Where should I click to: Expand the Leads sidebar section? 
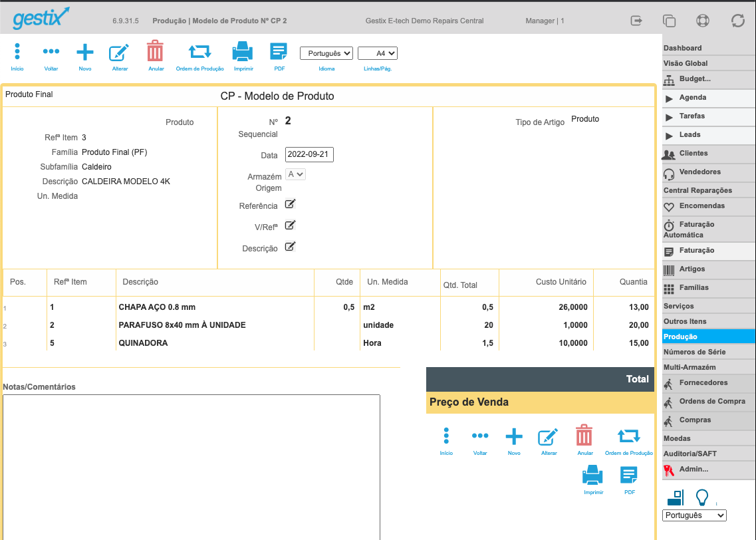click(x=708, y=135)
